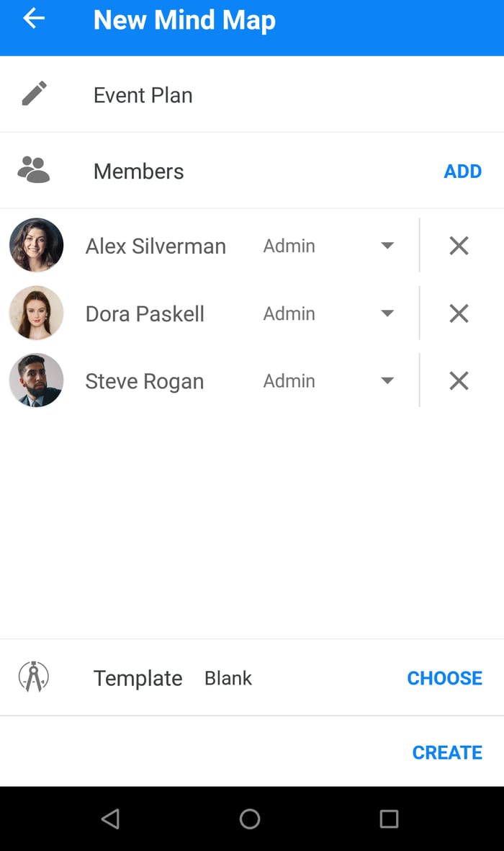Remove Steve Rogan from members
The image size is (504, 851).
pos(459,380)
